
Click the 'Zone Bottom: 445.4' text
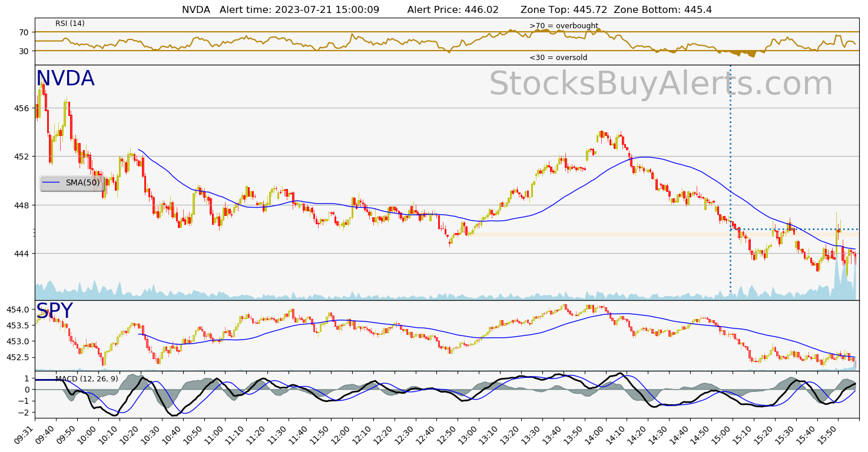(662, 9)
